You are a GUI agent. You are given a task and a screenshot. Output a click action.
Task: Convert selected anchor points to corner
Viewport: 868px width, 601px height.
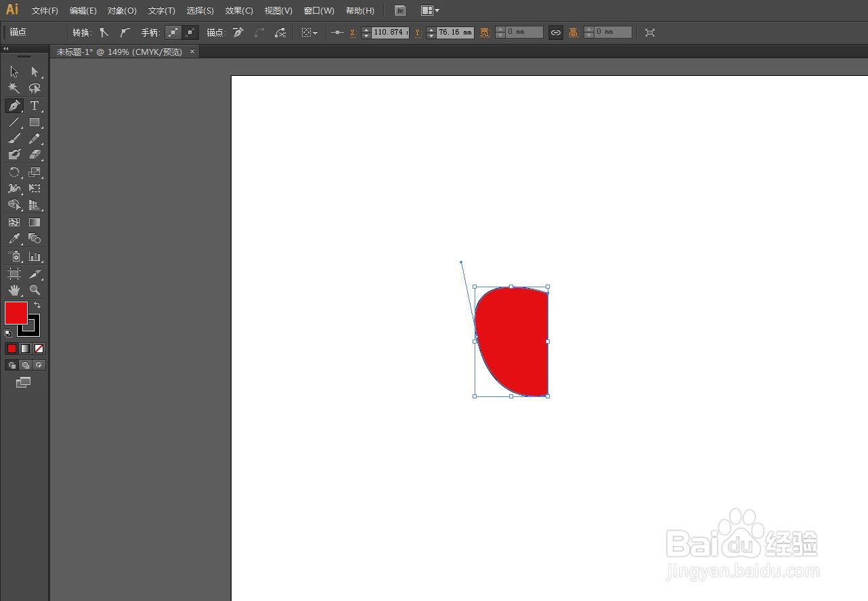click(104, 33)
